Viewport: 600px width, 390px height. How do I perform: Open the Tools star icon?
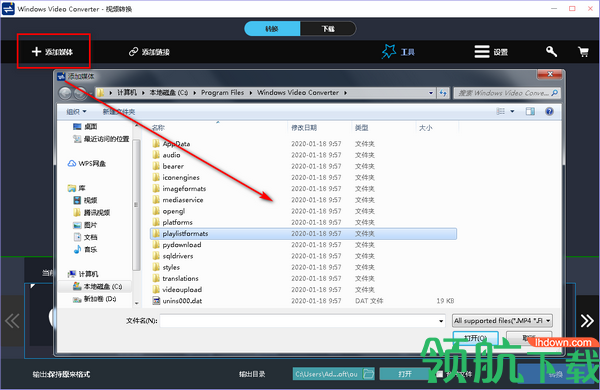[389, 51]
